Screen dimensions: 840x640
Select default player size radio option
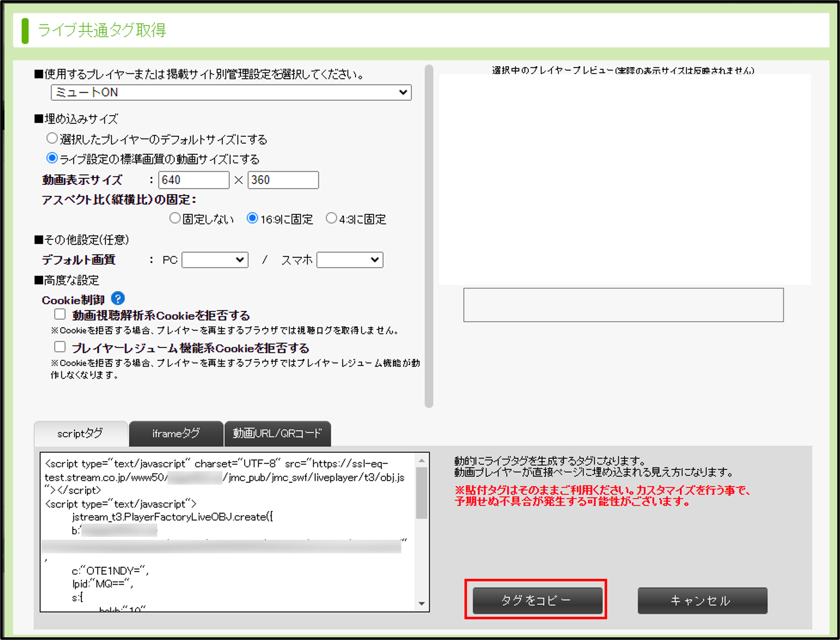pos(52,138)
